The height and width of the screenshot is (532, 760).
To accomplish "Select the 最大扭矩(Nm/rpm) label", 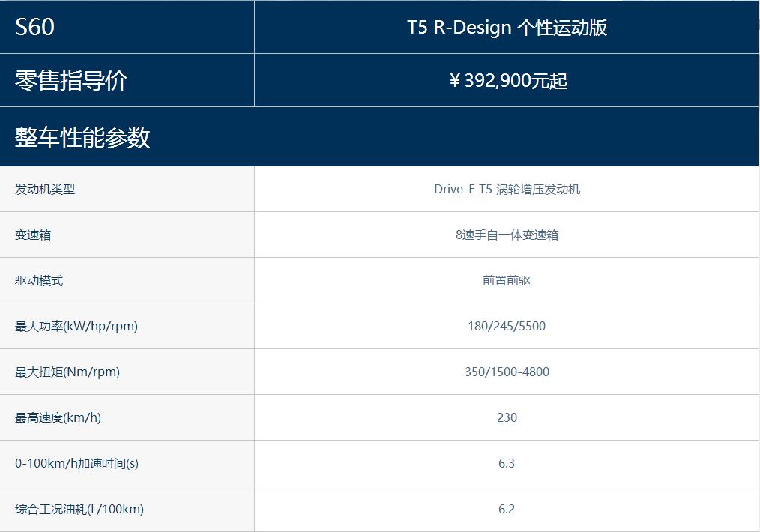I will [x=67, y=372].
